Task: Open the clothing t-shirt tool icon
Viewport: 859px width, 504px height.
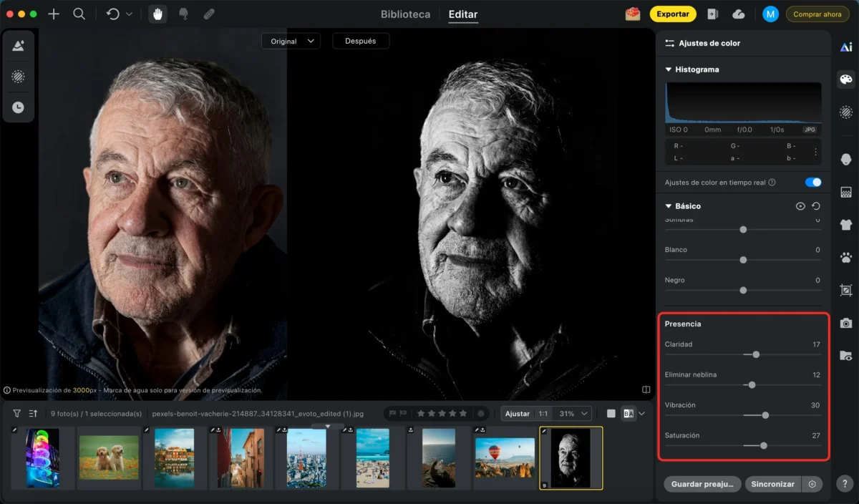Action: click(x=846, y=225)
